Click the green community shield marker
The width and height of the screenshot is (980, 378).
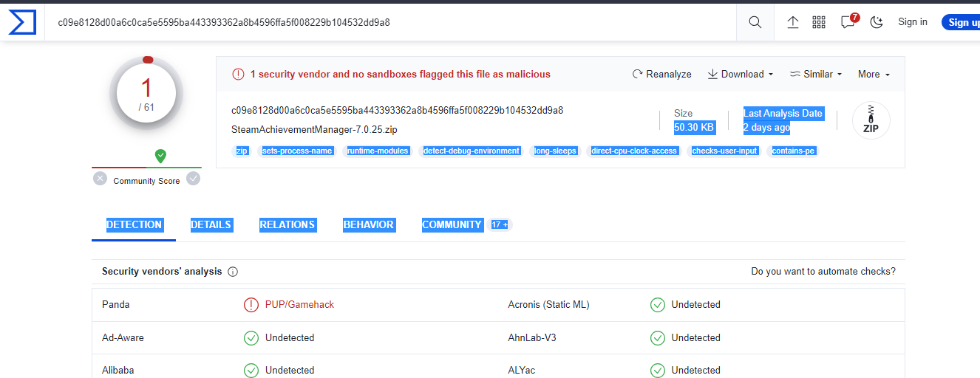pos(160,156)
